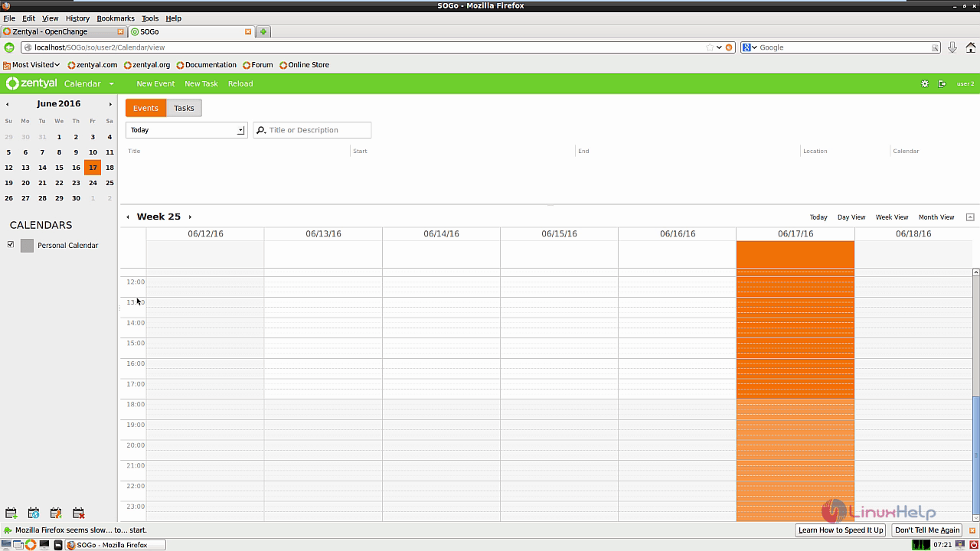Screen dimensions: 980x551
Task: Open the Edit menu
Action: coord(28,18)
